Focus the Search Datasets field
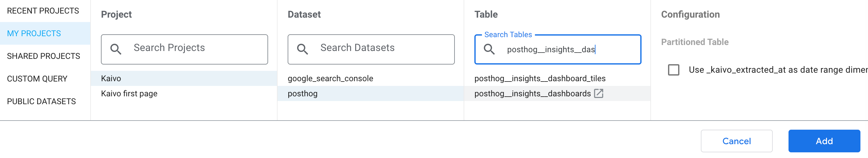868x158 pixels. [x=371, y=49]
